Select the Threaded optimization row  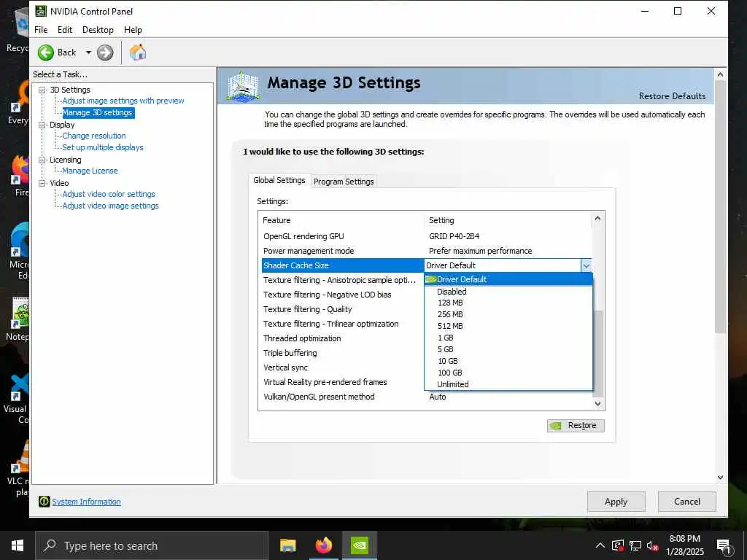[343, 338]
